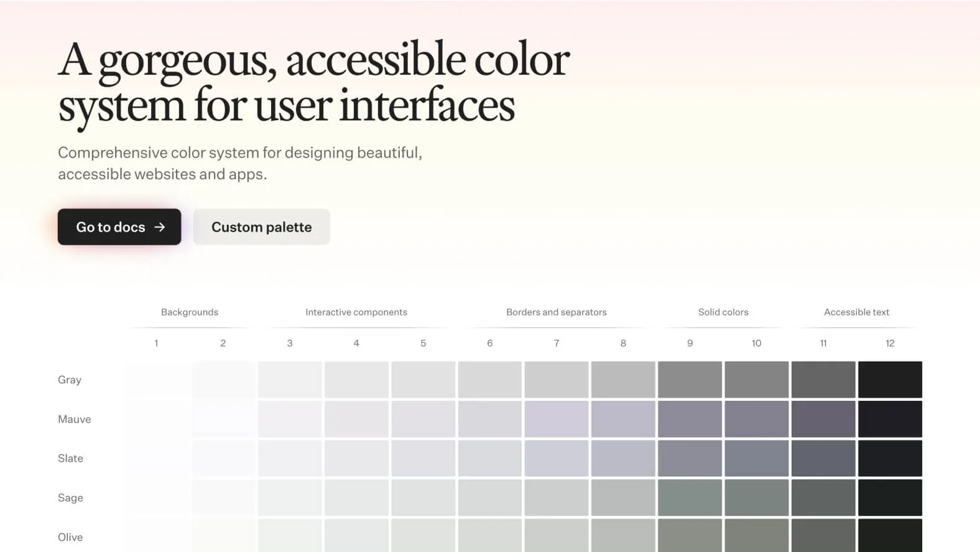Open the Custom palette button
The height and width of the screenshot is (552, 980).
click(261, 227)
